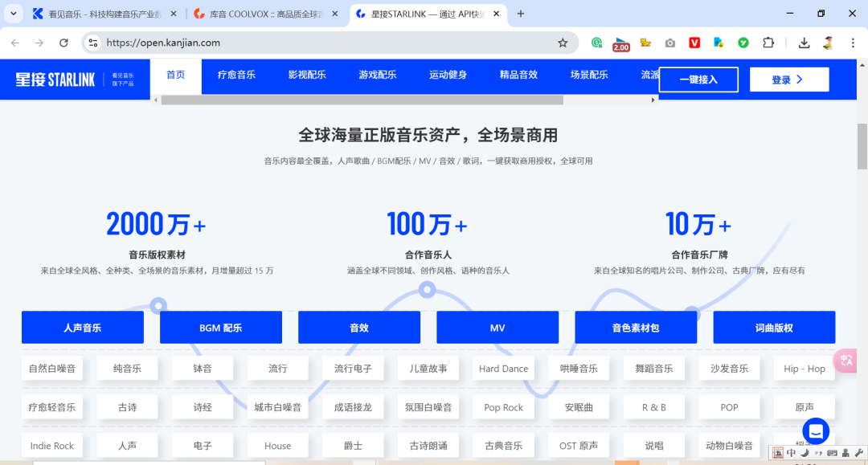Click the 一键接入 button

698,80
